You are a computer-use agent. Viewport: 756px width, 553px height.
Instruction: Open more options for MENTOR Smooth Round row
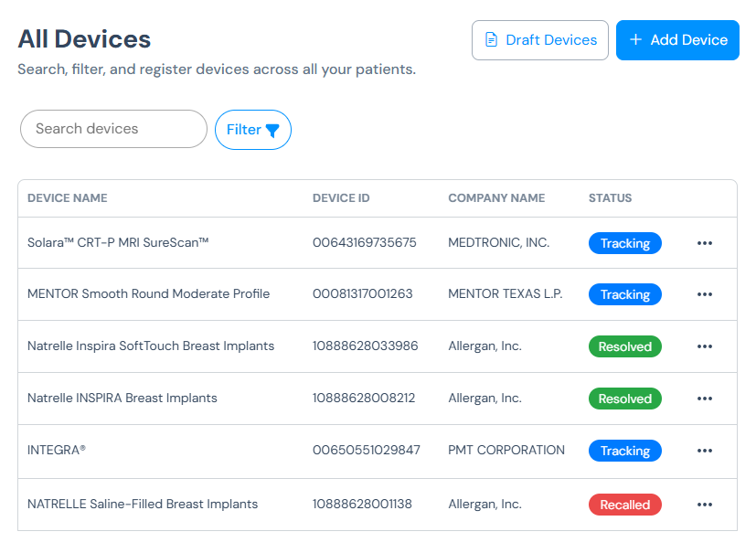(x=705, y=294)
